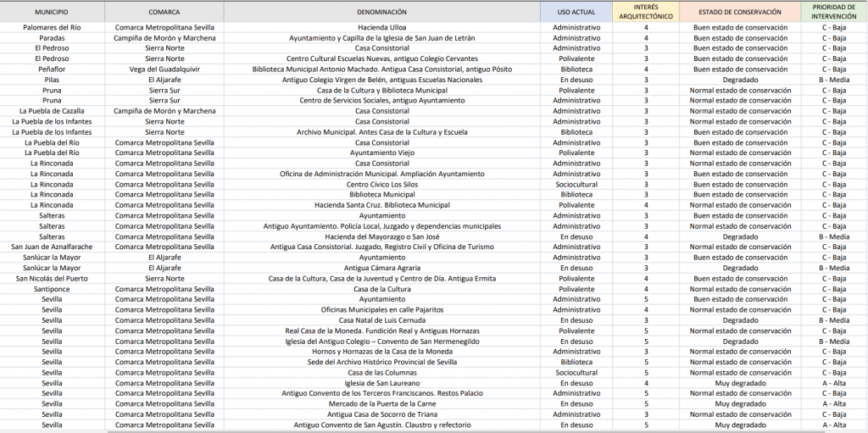Select the Hacienda Ulloa cell
The image size is (868, 433).
tap(381, 28)
